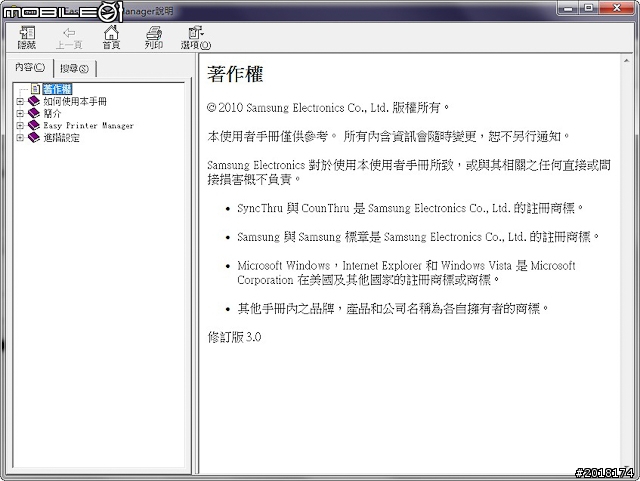Select the Easy Printer Manager book entry
The image size is (640, 481).
89,126
